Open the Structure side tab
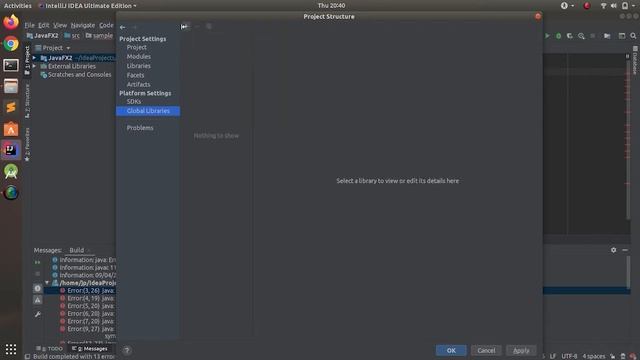640x360 pixels. click(x=27, y=101)
